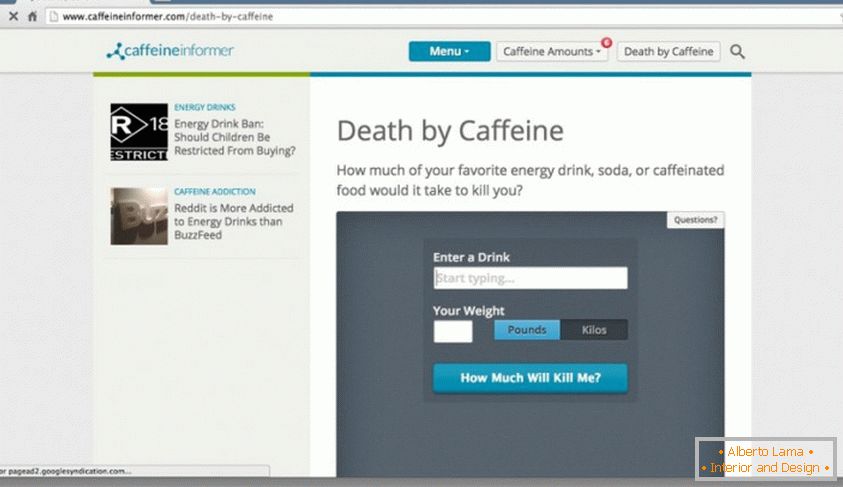Viewport: 843px width, 487px height.
Task: Open Reddit is More Addicted article link
Action: [x=234, y=221]
